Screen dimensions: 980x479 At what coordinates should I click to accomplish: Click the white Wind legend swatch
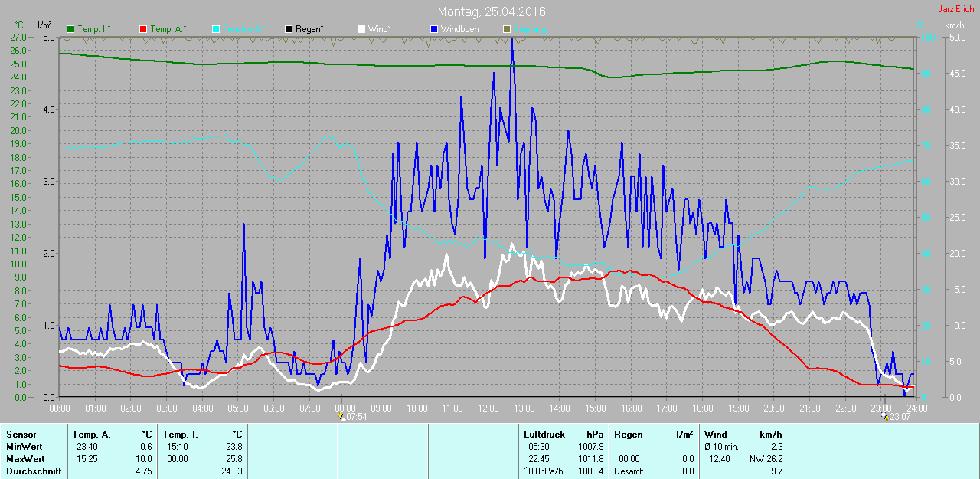(361, 29)
